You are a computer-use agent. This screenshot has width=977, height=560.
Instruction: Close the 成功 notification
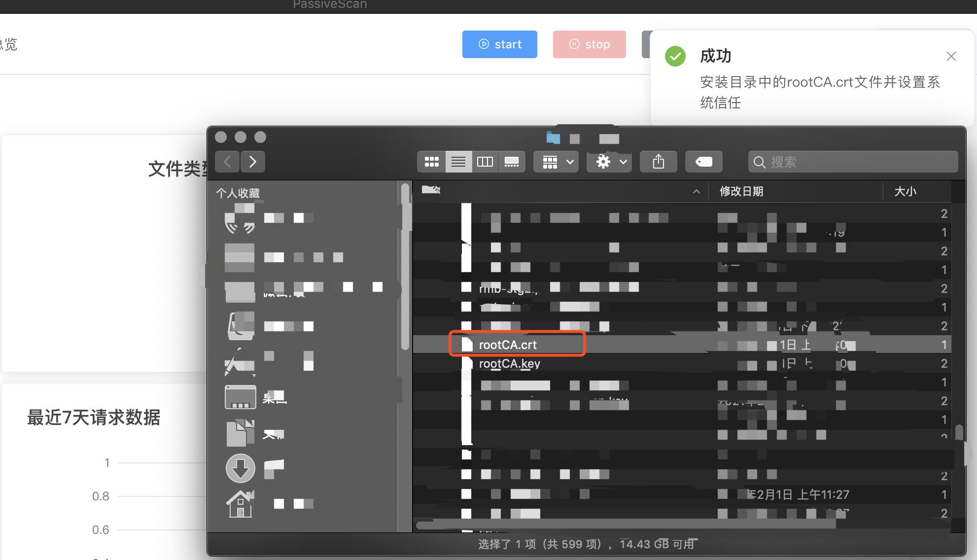pos(951,56)
